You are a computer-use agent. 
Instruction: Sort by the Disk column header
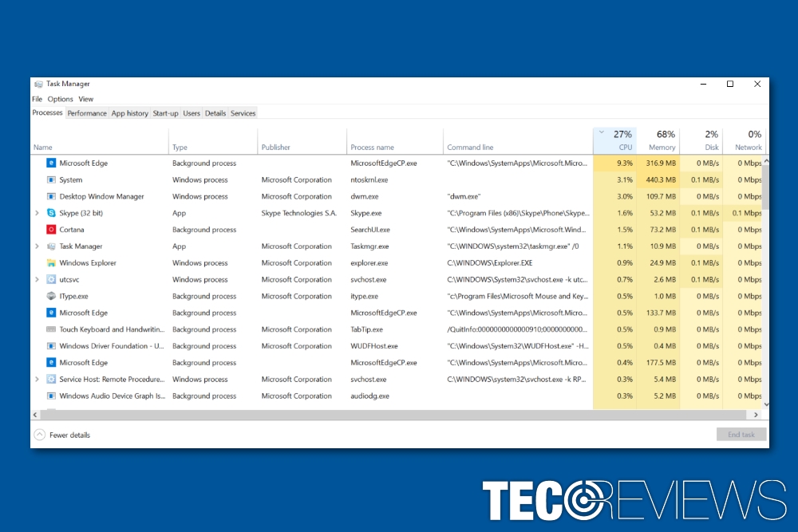coord(701,141)
